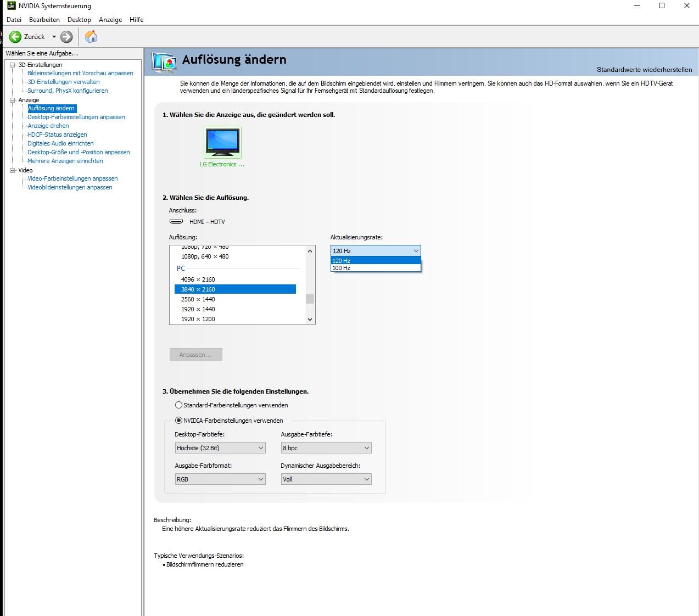Click the PC category header in list

pos(181,268)
